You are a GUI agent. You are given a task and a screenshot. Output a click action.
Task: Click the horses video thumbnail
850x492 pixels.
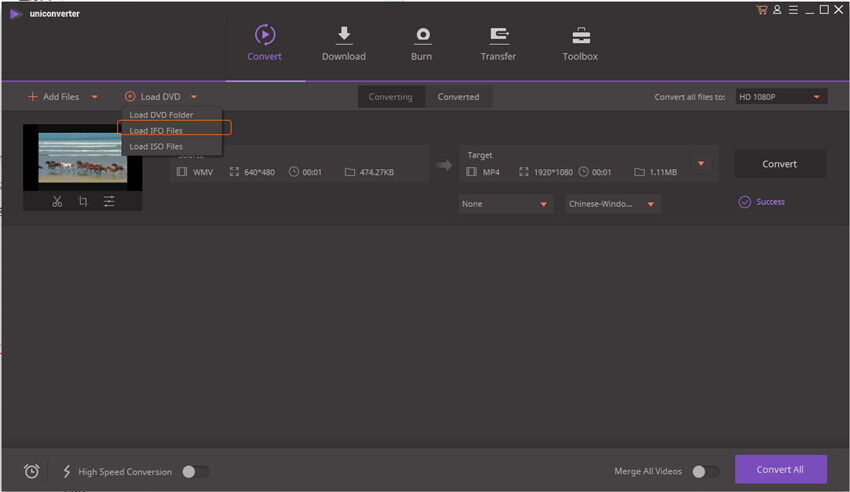point(82,157)
